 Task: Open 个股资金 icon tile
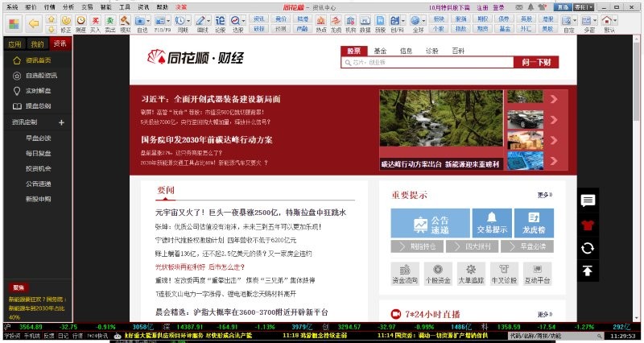(438, 274)
